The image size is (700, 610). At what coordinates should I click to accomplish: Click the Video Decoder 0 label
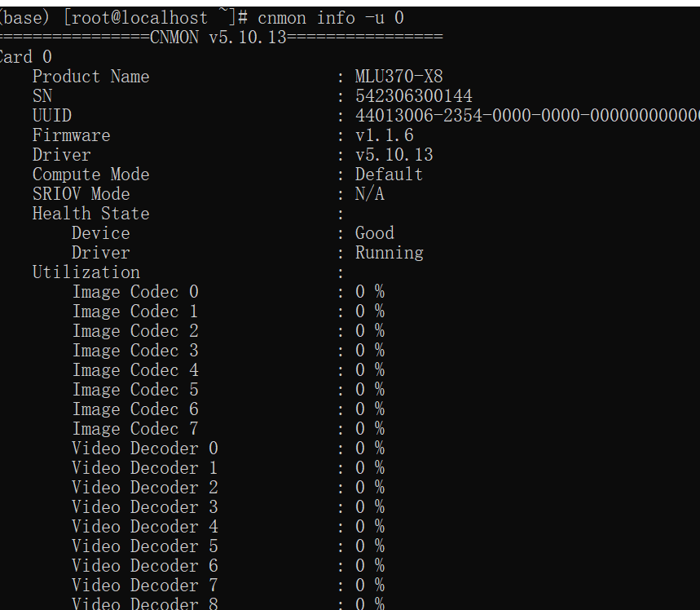145,449
